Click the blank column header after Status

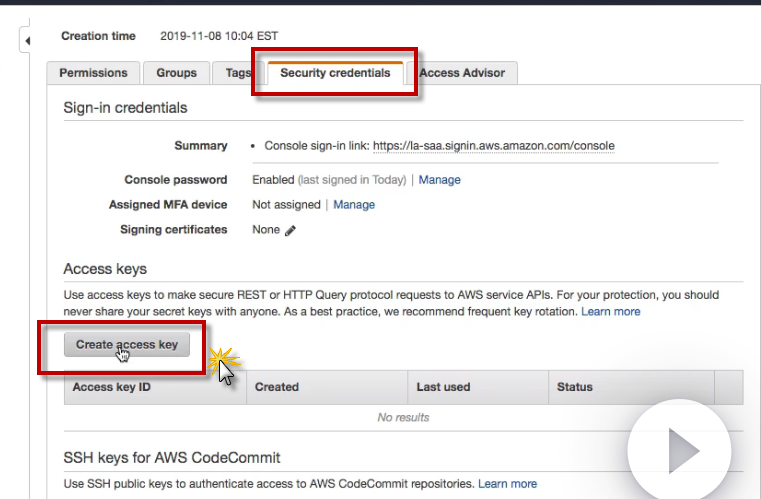[729, 387]
